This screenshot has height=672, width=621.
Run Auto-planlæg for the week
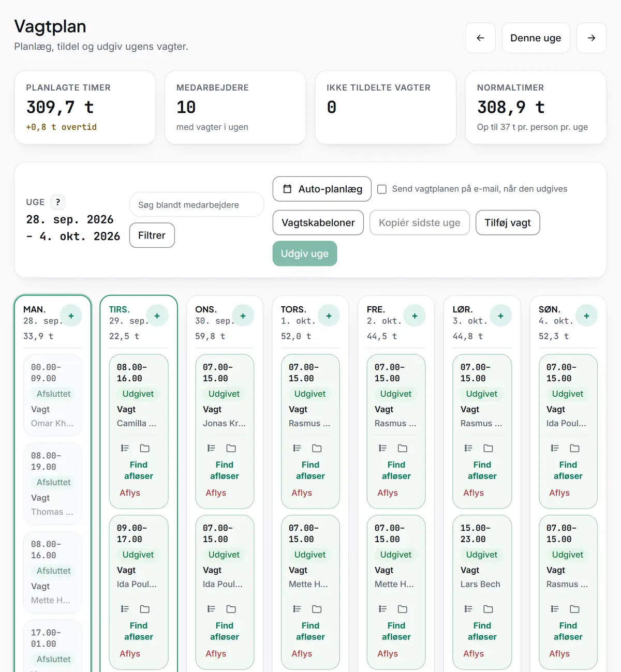click(x=322, y=189)
